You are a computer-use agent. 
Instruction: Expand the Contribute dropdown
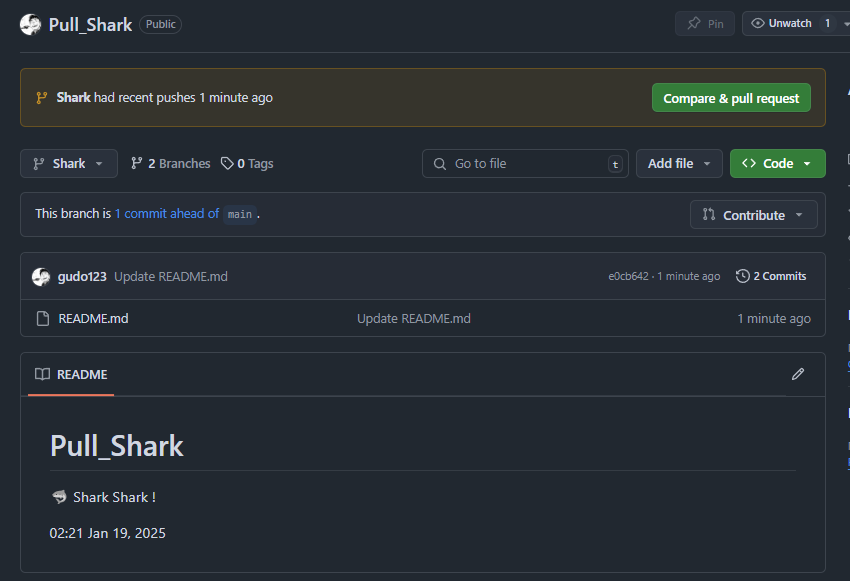[753, 215]
